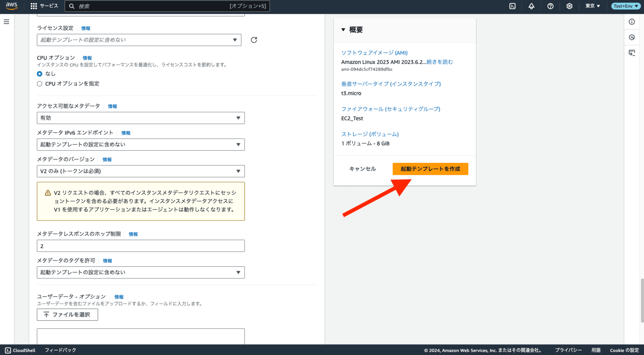The width and height of the screenshot is (644, 355).
Task: Open the hamburger side navigation menu
Action: (x=6, y=22)
